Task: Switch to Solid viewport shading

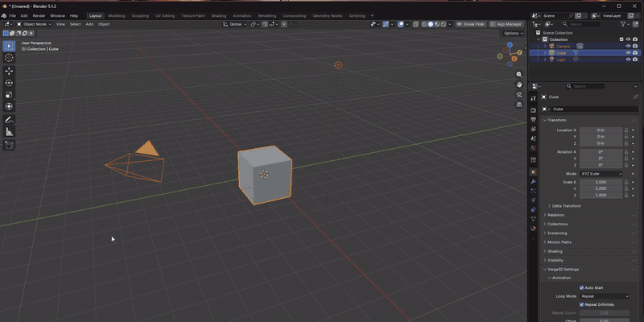Action: pyautogui.click(x=431, y=24)
